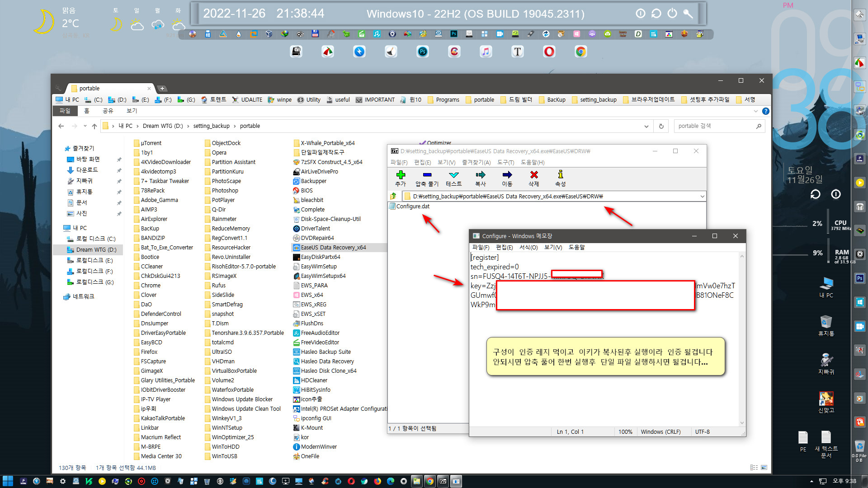This screenshot has height=488, width=868.
Task: Expand the Explorer ribbon chevron
Action: [755, 111]
